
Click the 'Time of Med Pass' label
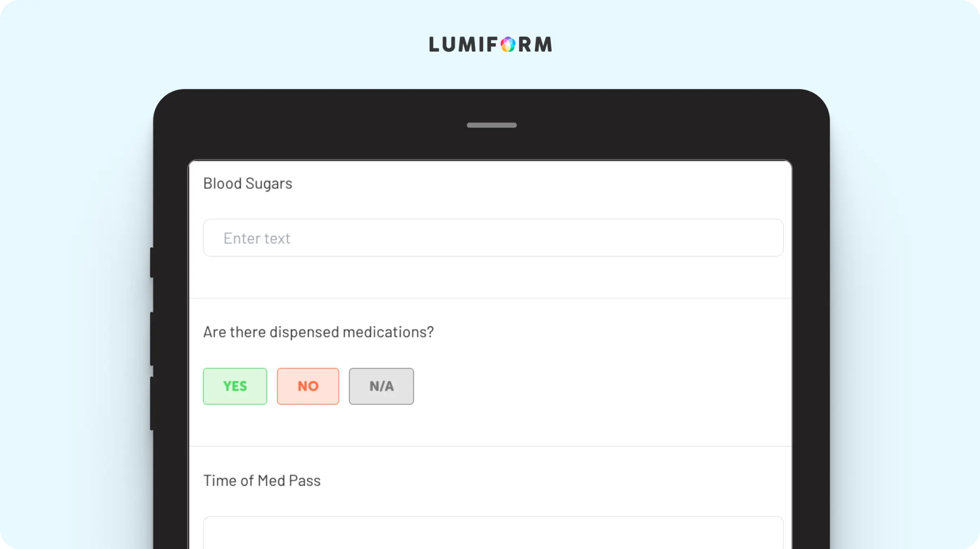[262, 481]
